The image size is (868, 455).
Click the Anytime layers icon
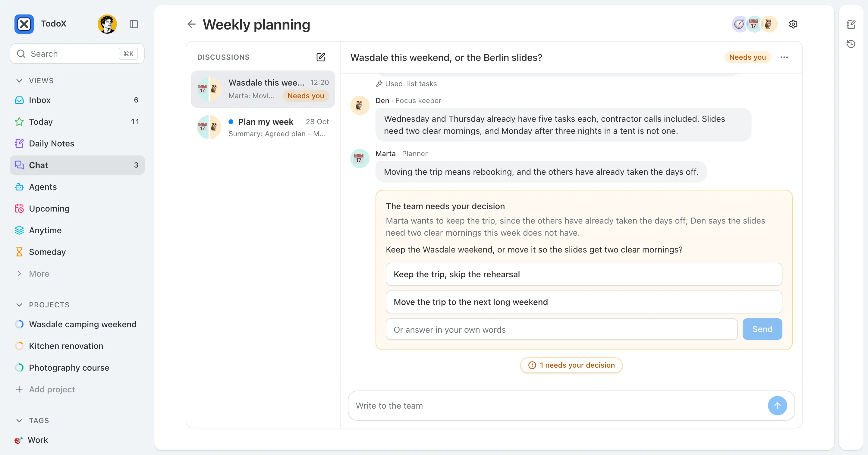pos(19,231)
